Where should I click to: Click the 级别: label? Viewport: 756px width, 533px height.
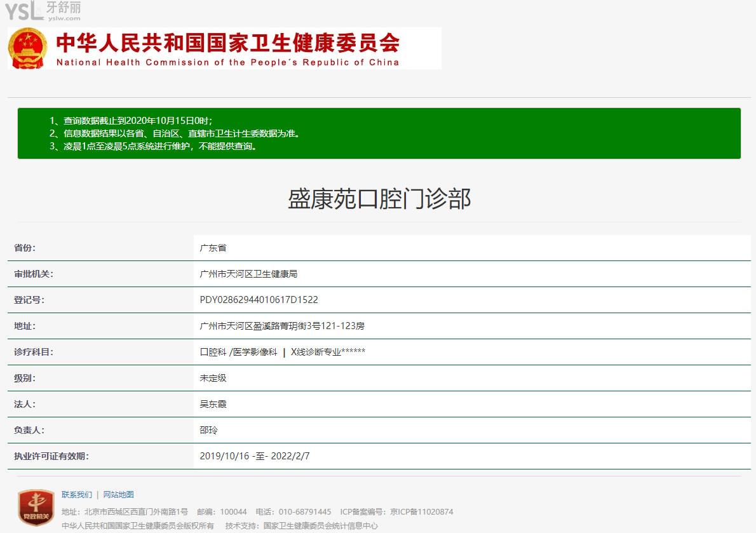coord(25,378)
